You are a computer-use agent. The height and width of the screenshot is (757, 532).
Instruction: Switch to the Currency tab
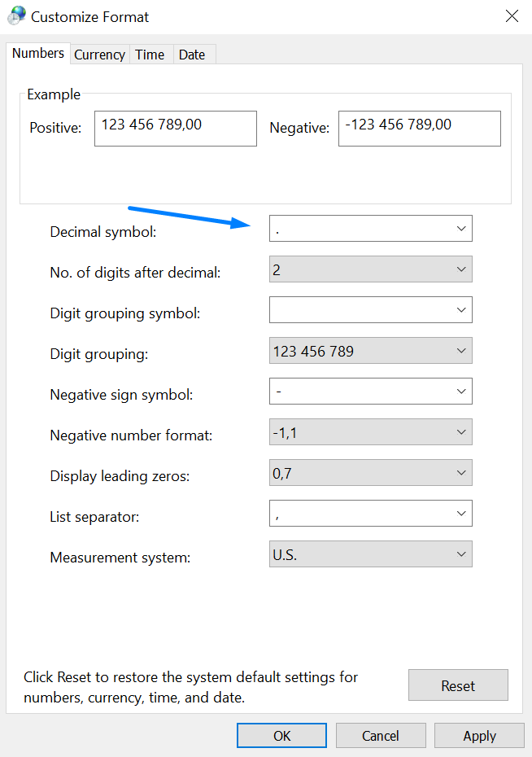tap(99, 55)
